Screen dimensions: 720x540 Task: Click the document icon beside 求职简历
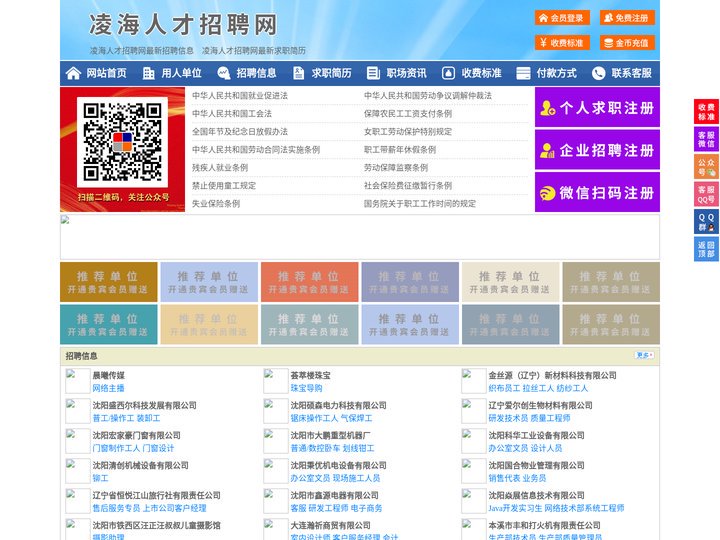298,73
